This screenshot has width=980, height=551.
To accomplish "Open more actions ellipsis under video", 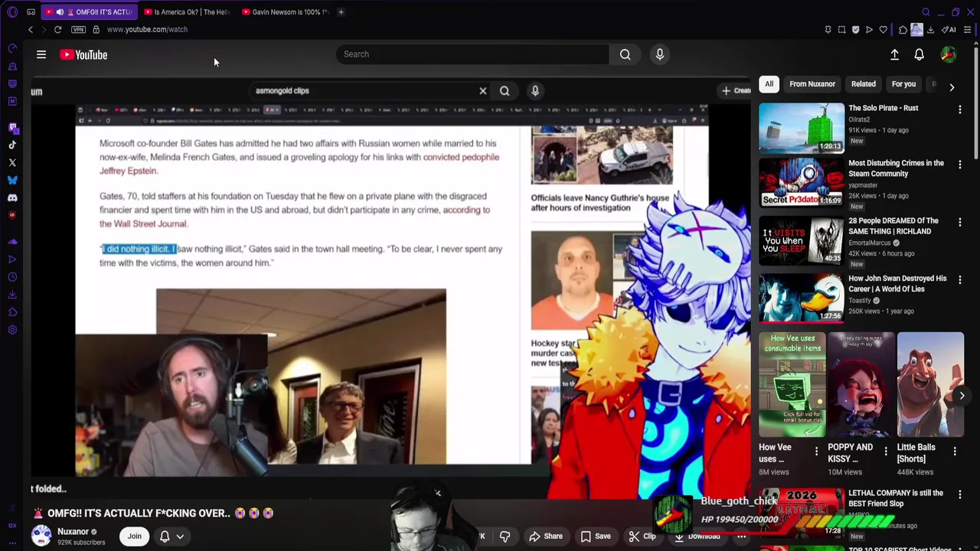I will (x=741, y=536).
